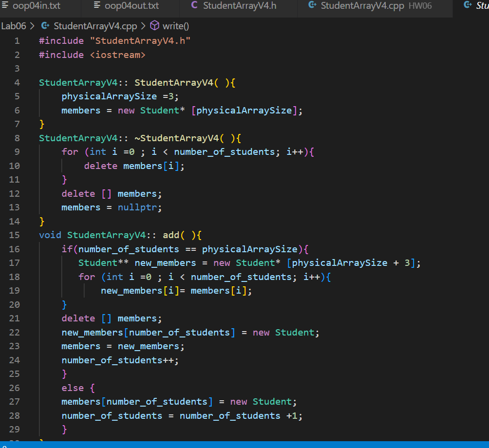
Task: Open write() breadcrumb to pick another symbol
Action: [x=177, y=26]
